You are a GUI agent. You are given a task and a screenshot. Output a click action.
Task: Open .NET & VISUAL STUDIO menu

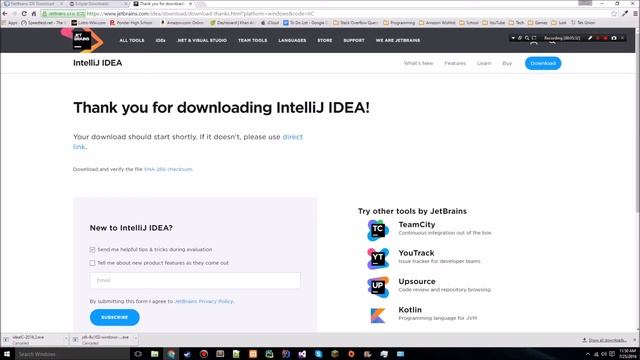point(202,40)
